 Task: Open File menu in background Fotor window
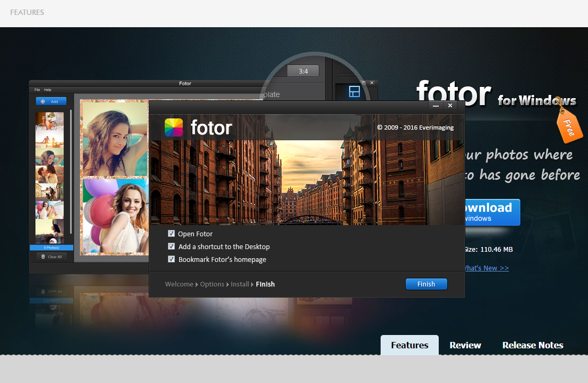(37, 90)
